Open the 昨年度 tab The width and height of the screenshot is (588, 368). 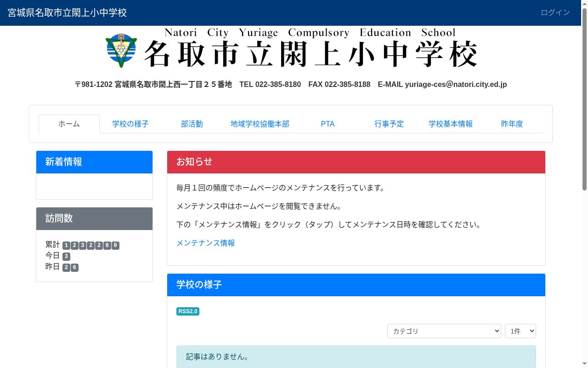coord(512,124)
